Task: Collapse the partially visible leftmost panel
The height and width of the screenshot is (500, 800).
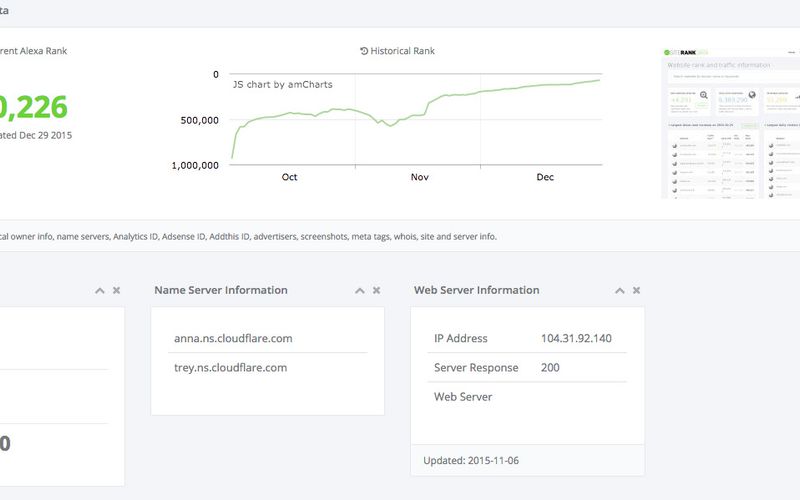Action: tap(100, 290)
